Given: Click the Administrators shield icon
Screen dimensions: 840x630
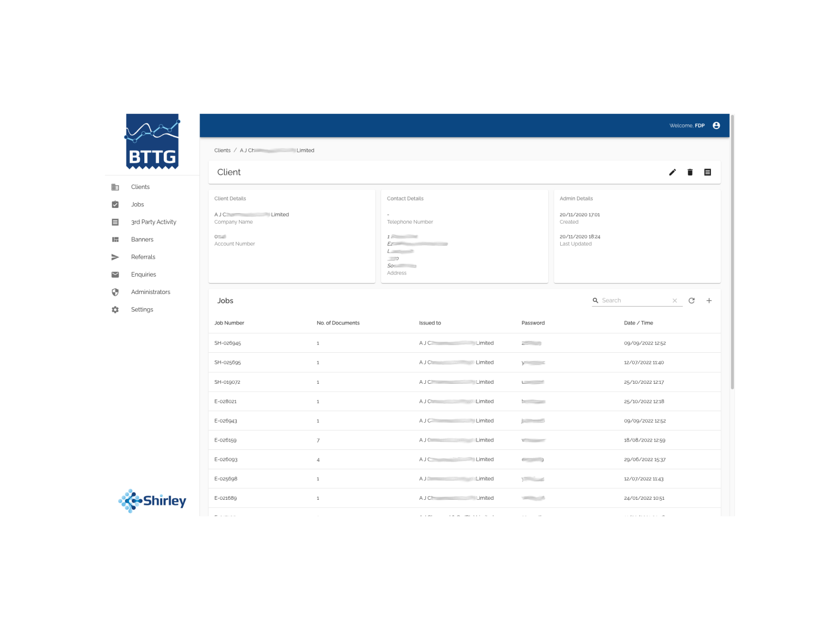Looking at the screenshot, I should click(x=115, y=292).
